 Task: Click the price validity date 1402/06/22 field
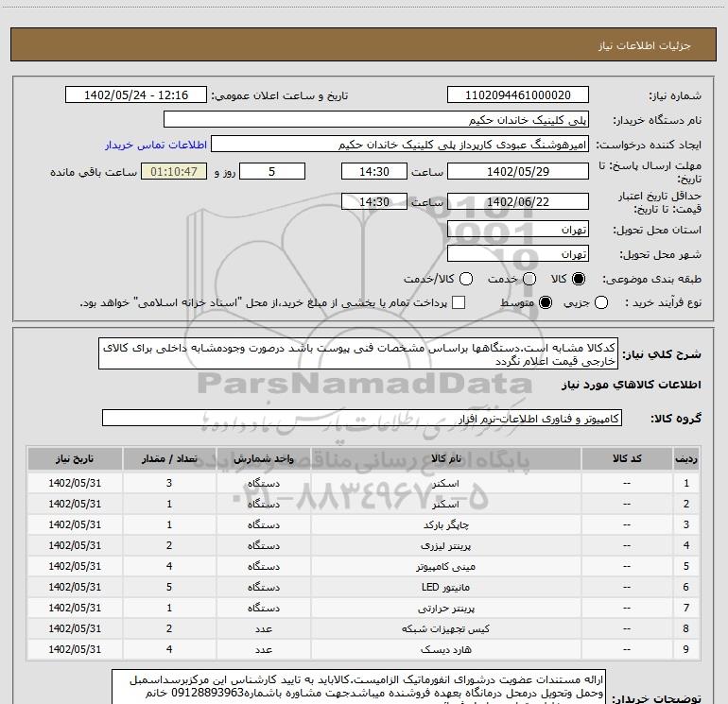pyautogui.click(x=517, y=202)
